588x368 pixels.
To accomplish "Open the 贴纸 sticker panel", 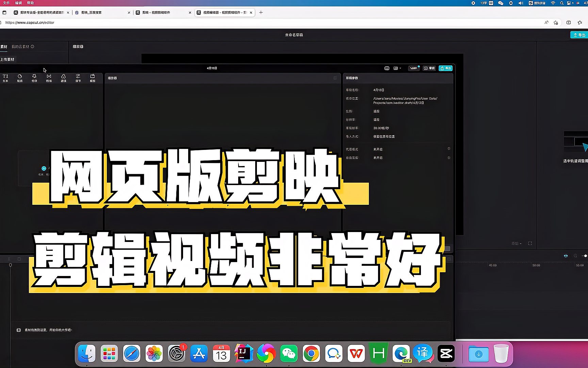I will click(20, 78).
